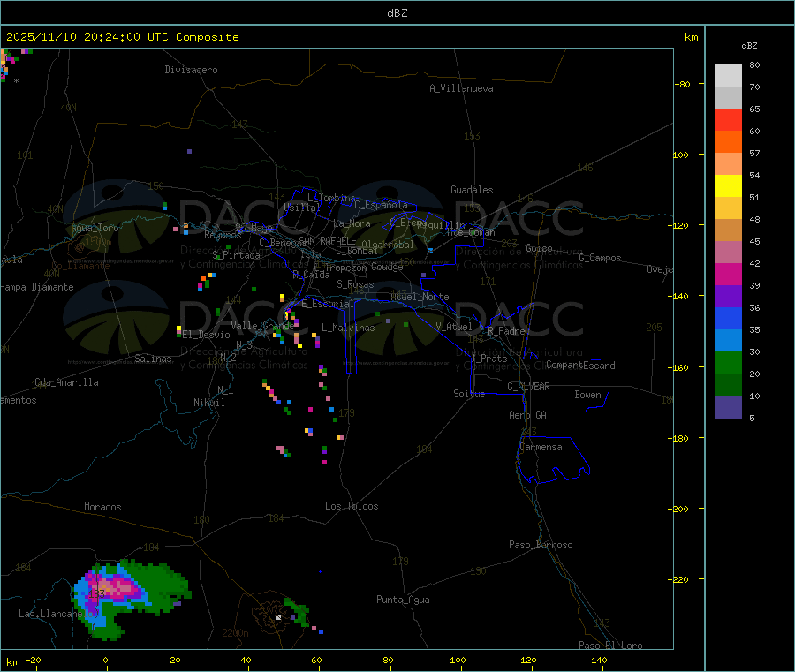Click the '100' tick on the bottom axis
This screenshot has height=672, width=795.
click(458, 661)
